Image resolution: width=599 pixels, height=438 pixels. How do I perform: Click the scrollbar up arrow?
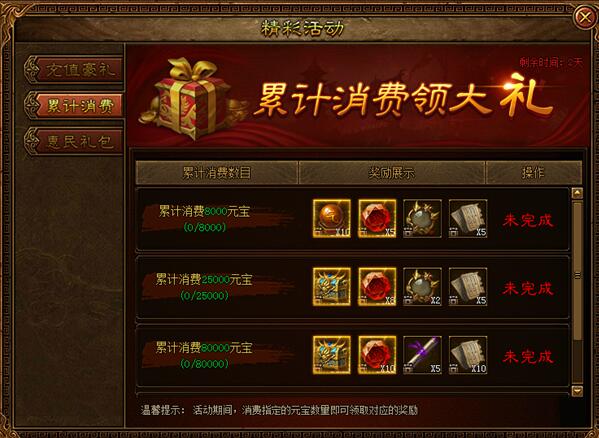point(577,193)
